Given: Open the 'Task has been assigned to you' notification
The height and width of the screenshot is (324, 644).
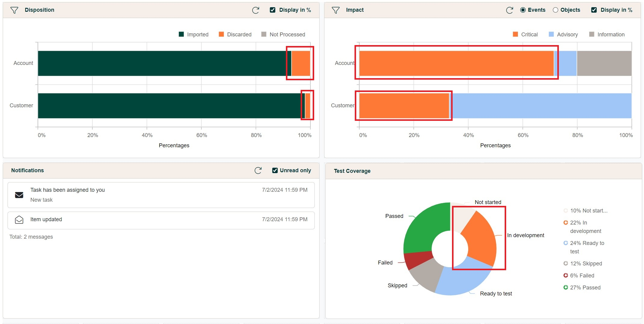Looking at the screenshot, I should [x=67, y=190].
